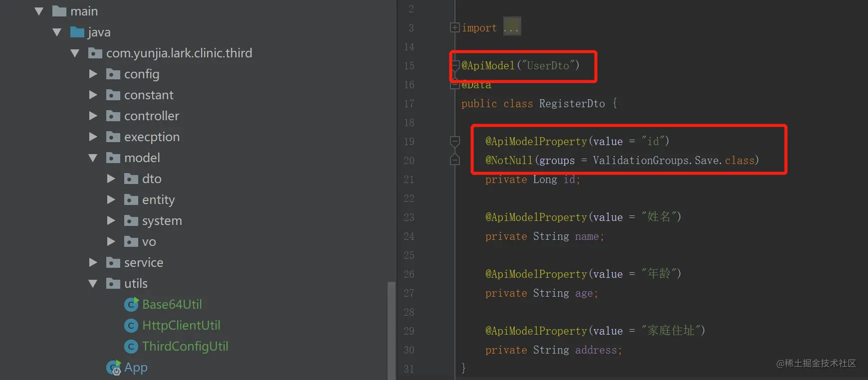The width and height of the screenshot is (868, 380).
Task: Click the execption package icon
Action: click(x=113, y=137)
